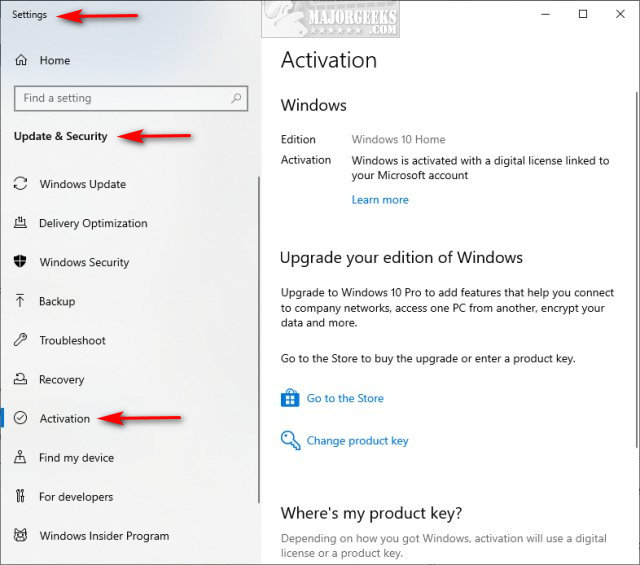640x565 pixels.
Task: Open Troubleshoot via its wrench icon
Action: click(20, 340)
